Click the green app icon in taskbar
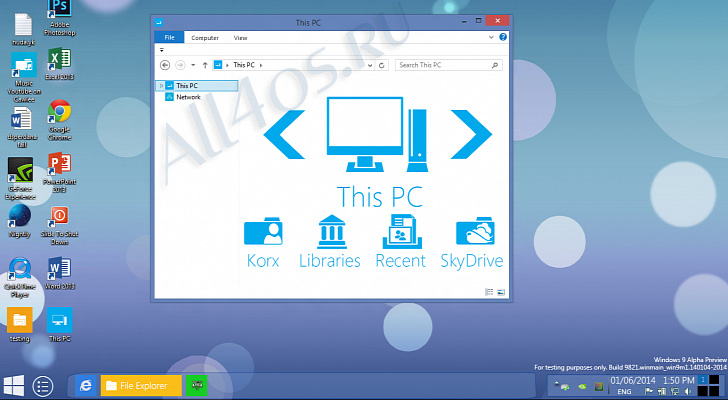Viewport: 728px width, 400px height. [196, 386]
